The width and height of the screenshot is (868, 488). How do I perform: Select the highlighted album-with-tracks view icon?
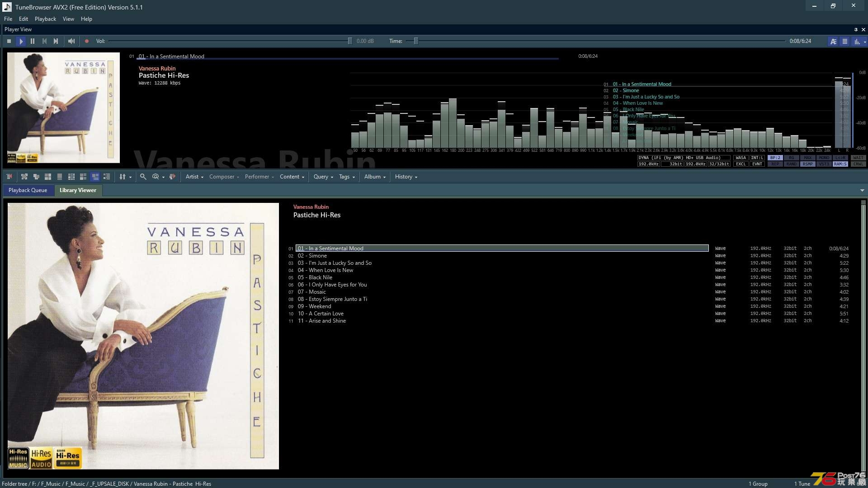click(95, 177)
